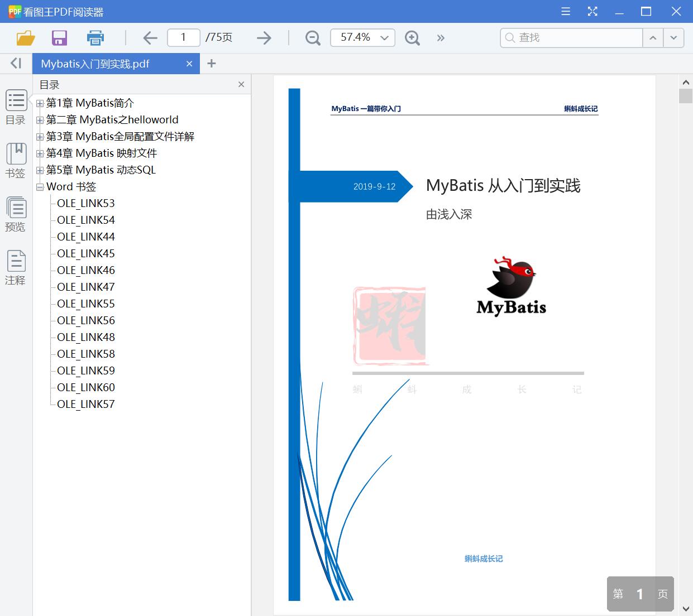This screenshot has height=616, width=693.
Task: Jump to OLE_LINK47 bookmark
Action: (86, 287)
